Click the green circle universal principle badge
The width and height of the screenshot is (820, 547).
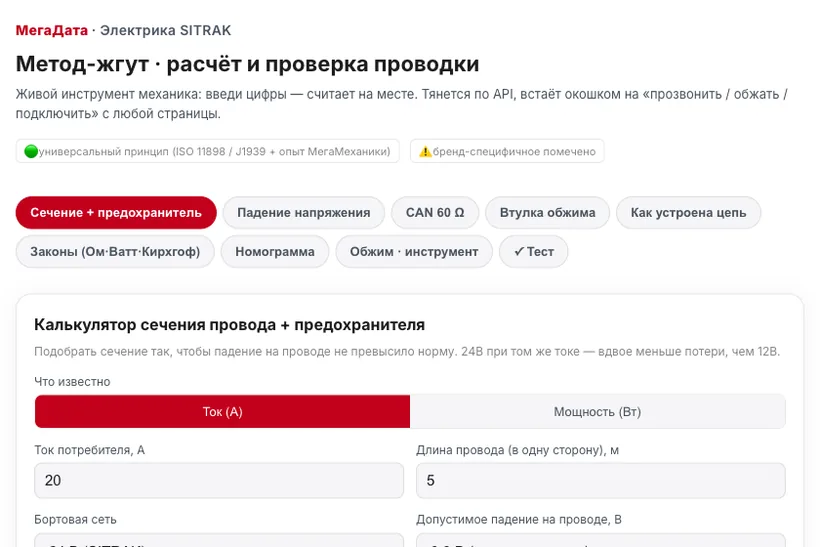pyautogui.click(x=208, y=151)
